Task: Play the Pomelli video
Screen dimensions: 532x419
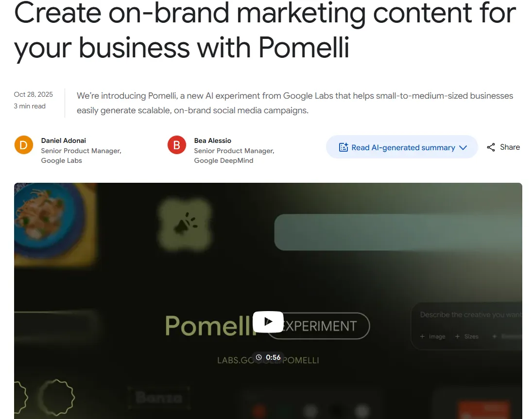Action: point(268,322)
